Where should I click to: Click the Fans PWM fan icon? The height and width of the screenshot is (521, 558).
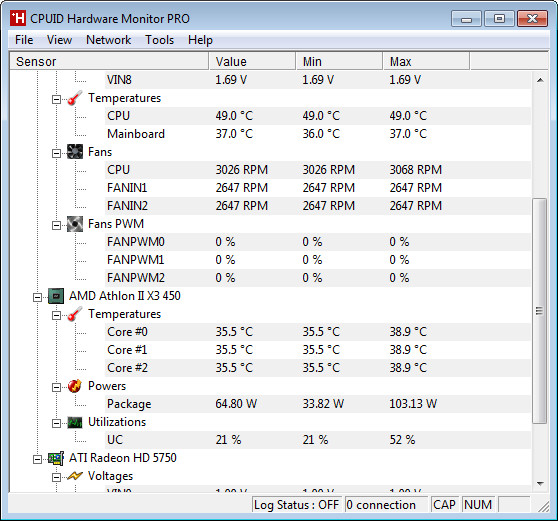point(75,224)
